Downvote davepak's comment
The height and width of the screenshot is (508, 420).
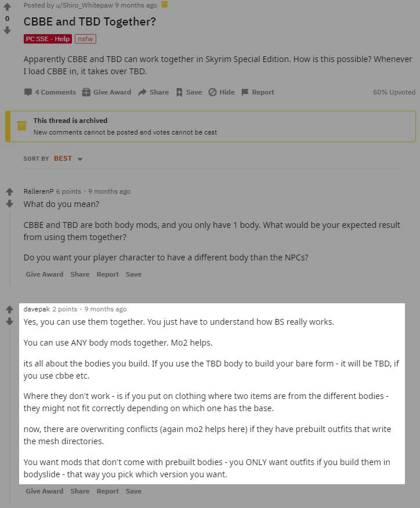pyautogui.click(x=9, y=321)
